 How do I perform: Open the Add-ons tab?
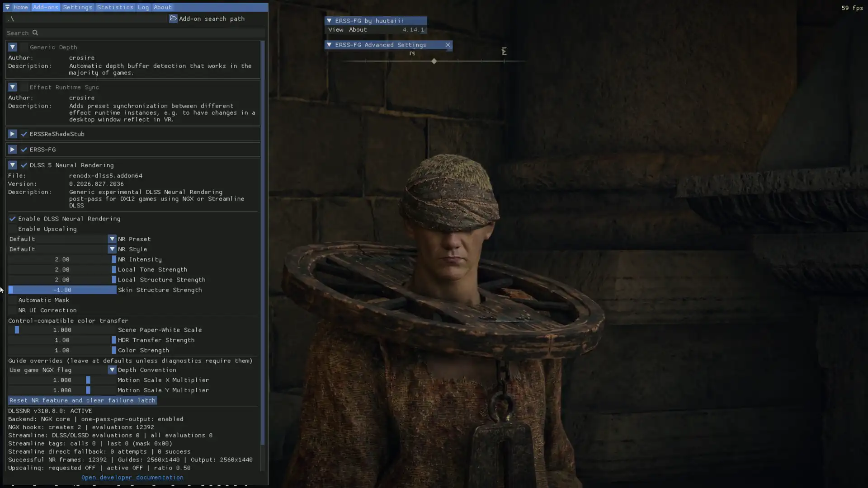46,7
